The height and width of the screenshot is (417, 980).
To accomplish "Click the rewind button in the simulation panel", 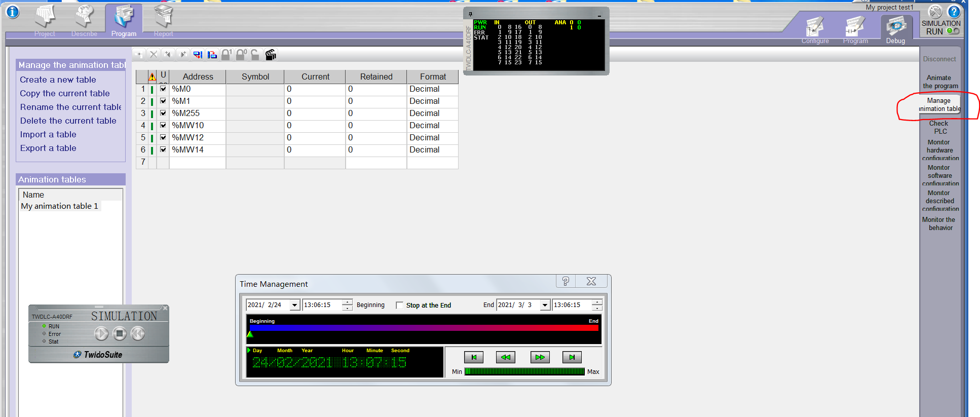I will [138, 333].
